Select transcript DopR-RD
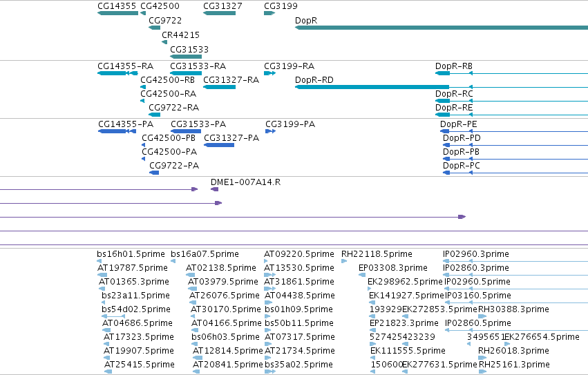 (x=442, y=87)
